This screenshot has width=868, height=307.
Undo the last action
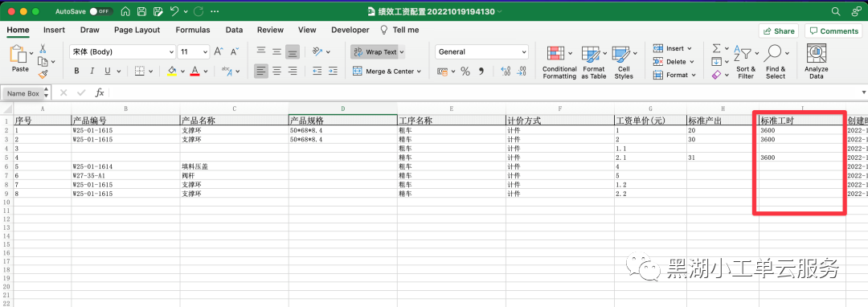coord(174,11)
